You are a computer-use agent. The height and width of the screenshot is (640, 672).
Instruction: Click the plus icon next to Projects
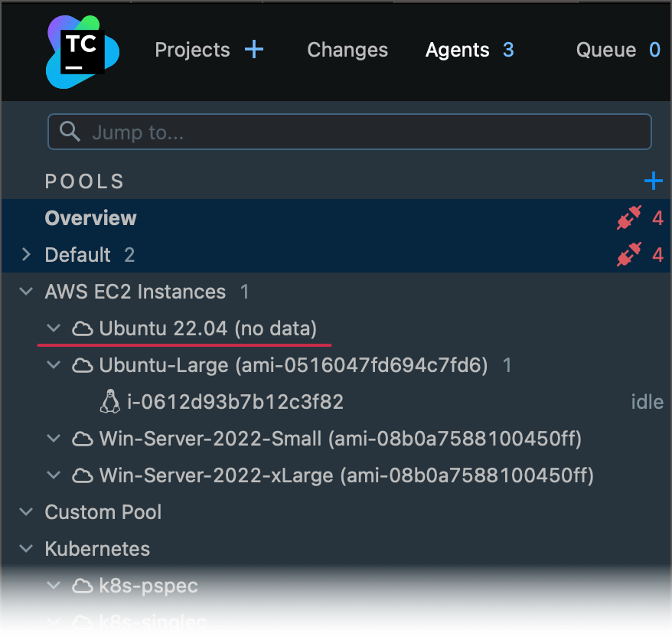click(253, 49)
